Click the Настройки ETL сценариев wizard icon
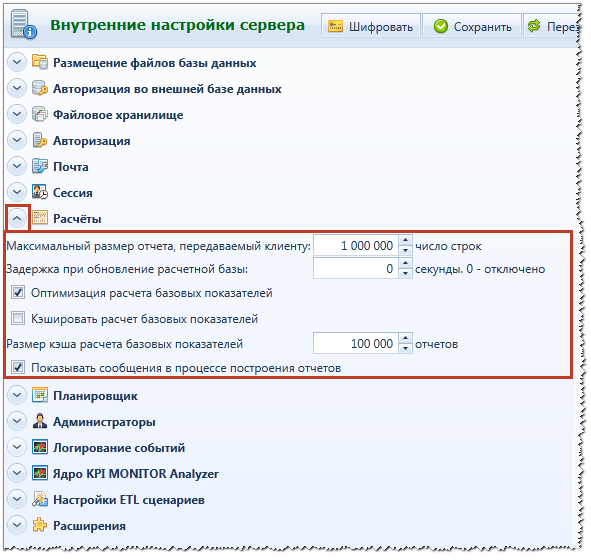 point(40,499)
